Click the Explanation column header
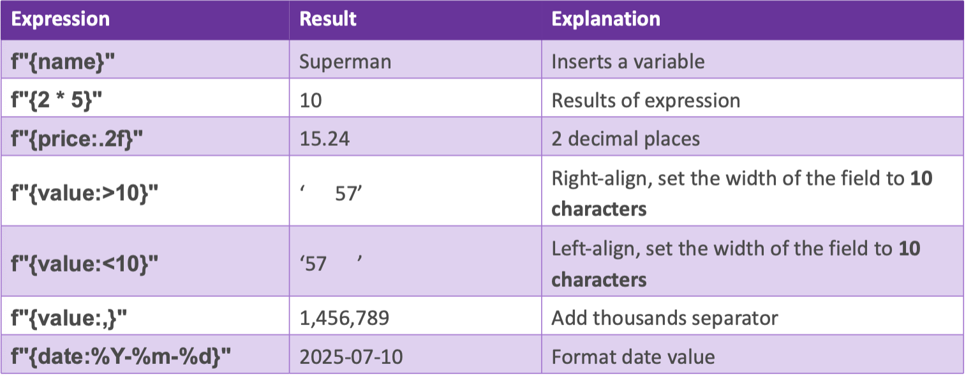This screenshot has width=980, height=376. point(605,19)
